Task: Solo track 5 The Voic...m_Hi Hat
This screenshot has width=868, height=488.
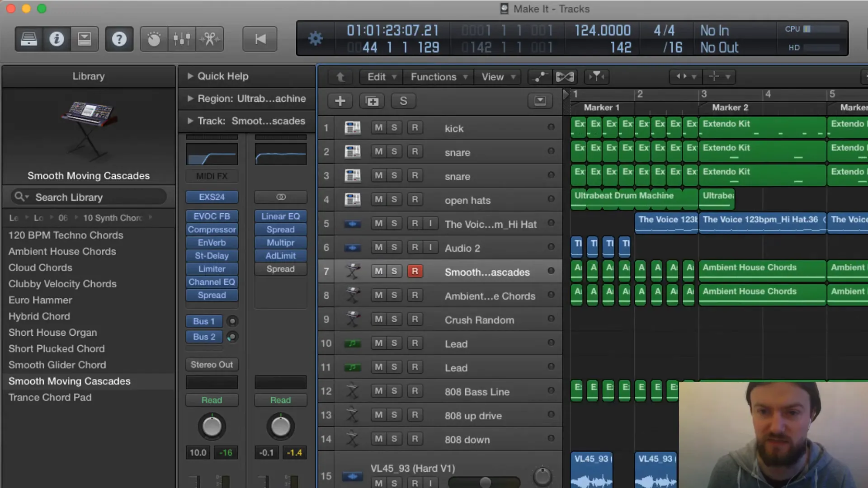Action: pyautogui.click(x=393, y=223)
